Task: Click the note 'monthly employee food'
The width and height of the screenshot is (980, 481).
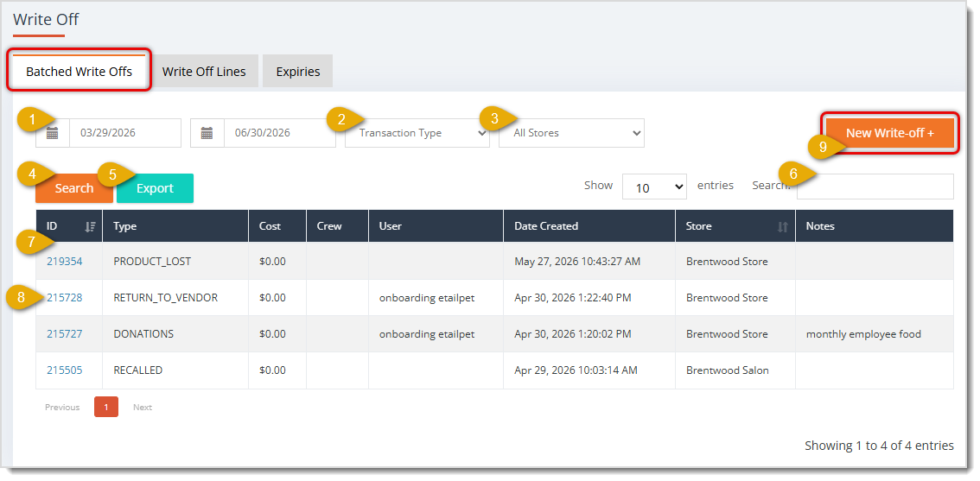Action: 863,333
